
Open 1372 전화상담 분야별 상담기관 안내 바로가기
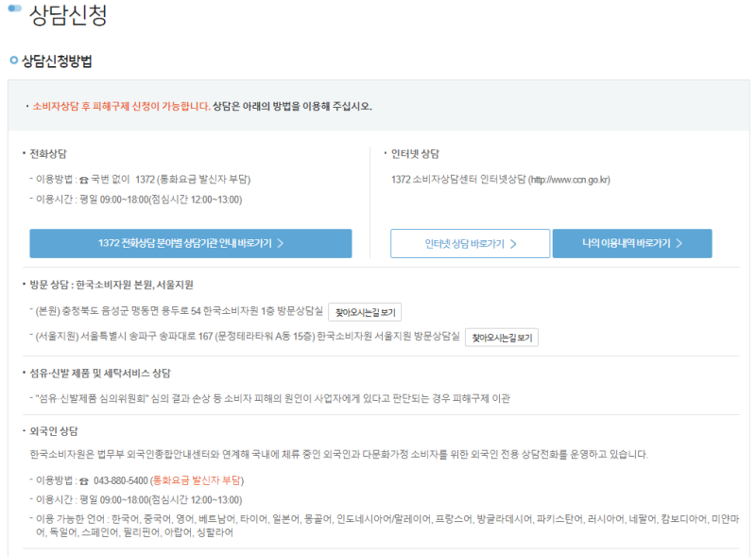click(191, 243)
